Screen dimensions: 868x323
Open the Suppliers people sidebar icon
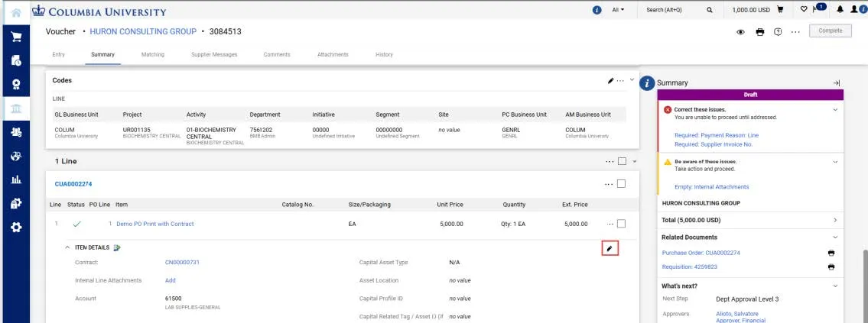pyautogui.click(x=17, y=131)
